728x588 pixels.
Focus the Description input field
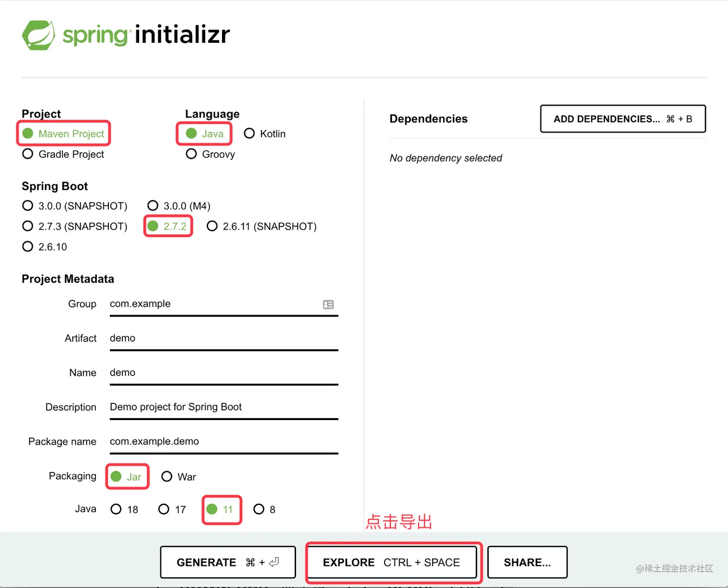point(224,408)
